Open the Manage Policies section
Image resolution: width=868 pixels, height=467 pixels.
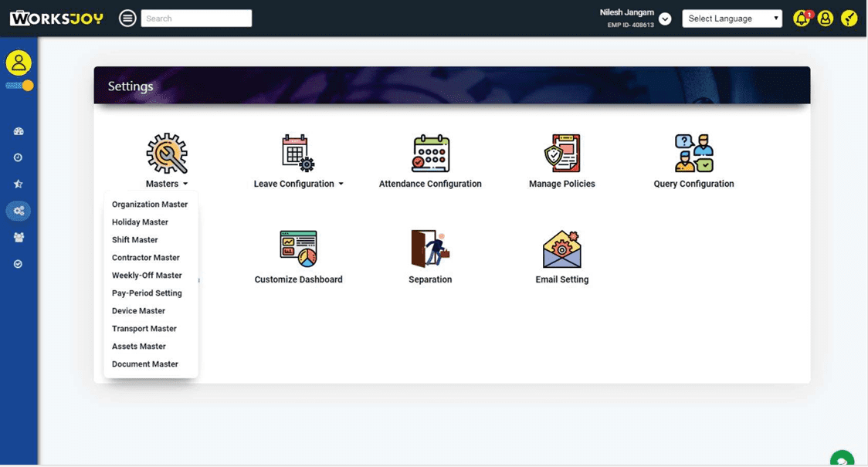coord(562,160)
